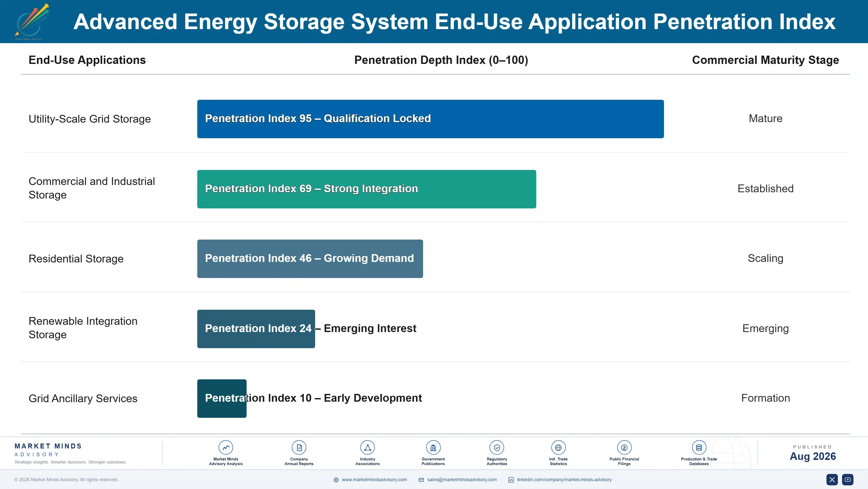The height and width of the screenshot is (489, 868).
Task: Select the Penetration Index 46 slate bar
Action: pyautogui.click(x=310, y=259)
